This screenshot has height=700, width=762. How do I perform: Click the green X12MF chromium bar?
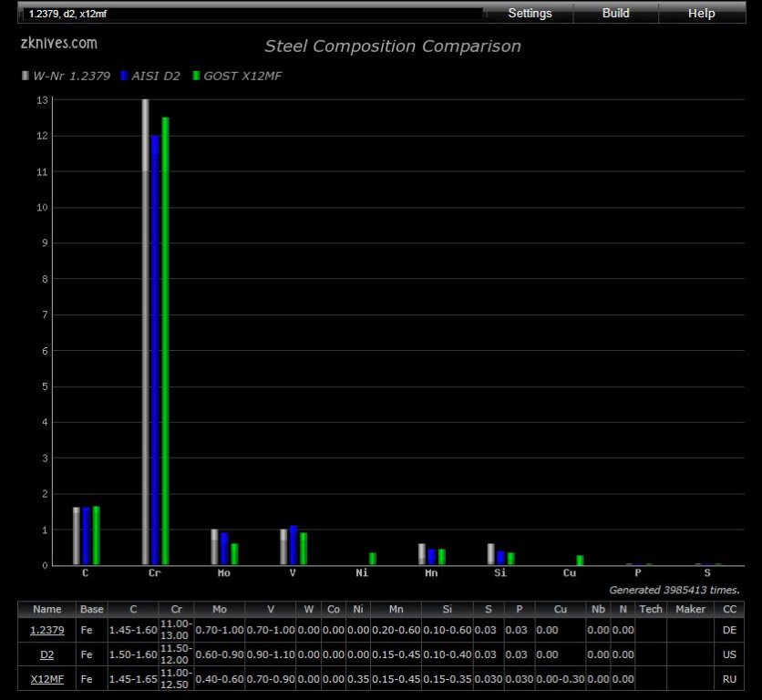pyautogui.click(x=165, y=341)
